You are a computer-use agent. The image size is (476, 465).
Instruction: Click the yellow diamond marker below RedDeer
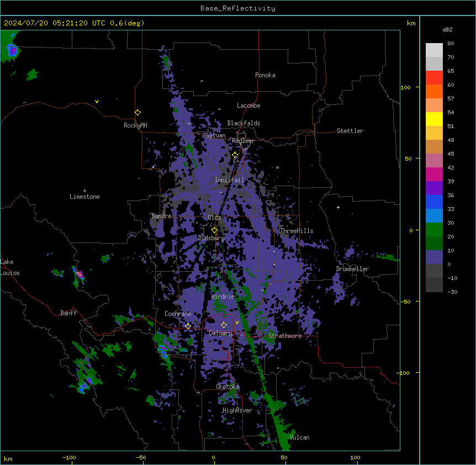point(235,155)
